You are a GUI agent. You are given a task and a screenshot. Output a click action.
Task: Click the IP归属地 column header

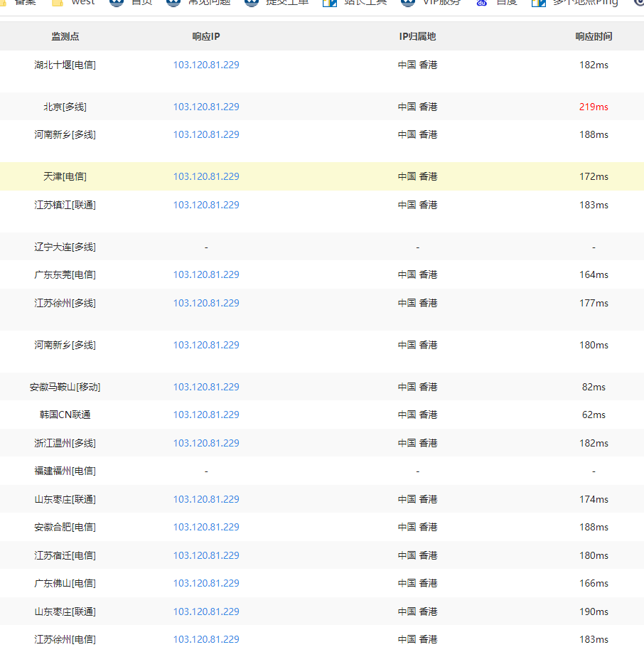point(417,36)
